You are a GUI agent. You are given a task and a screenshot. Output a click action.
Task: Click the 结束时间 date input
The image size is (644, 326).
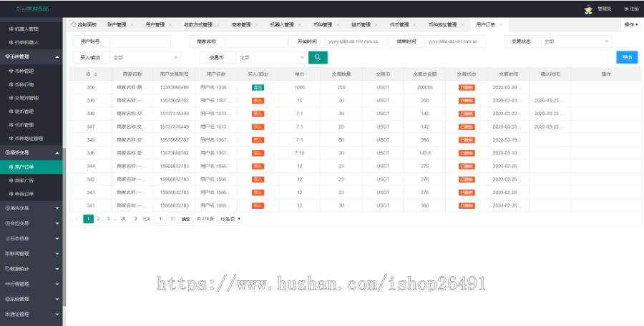[x=456, y=41]
